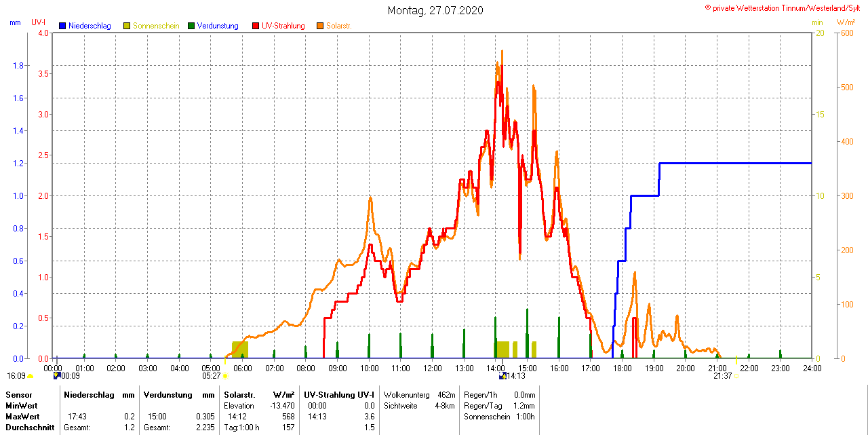This screenshot has height=435, width=868.
Task: Click the sunrise sun icon beside 05:27
Action: point(225,376)
